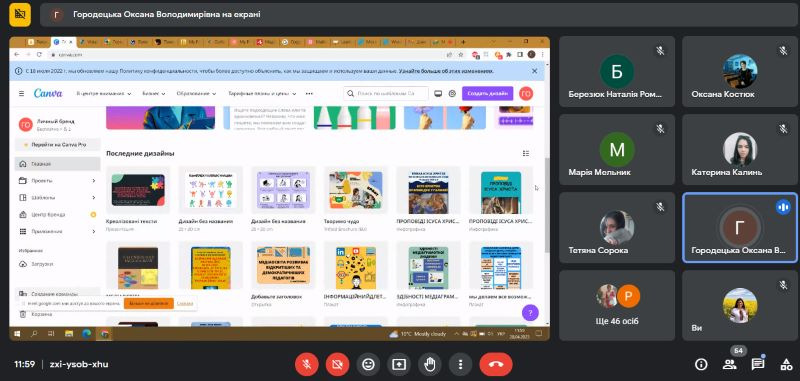Open Canva settings gear icon
Viewport: 800px width, 381px height.
pyautogui.click(x=452, y=93)
